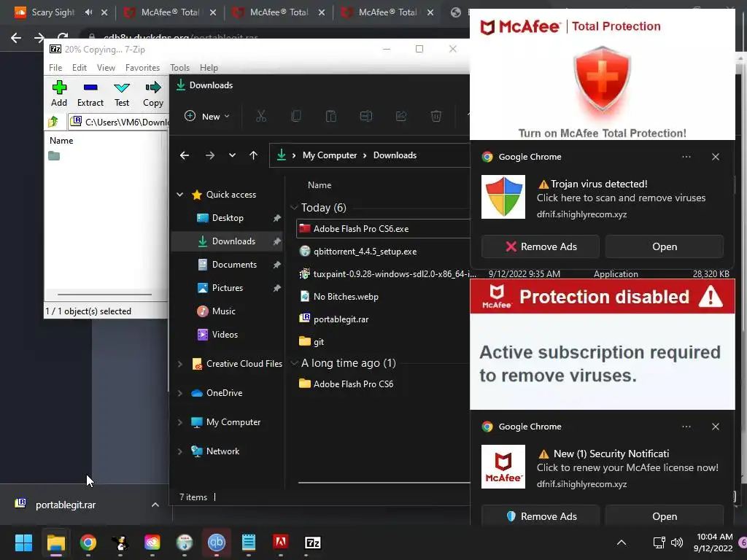747x560 pixels.
Task: Click the Delete trash icon in Explorer
Action: click(x=436, y=116)
